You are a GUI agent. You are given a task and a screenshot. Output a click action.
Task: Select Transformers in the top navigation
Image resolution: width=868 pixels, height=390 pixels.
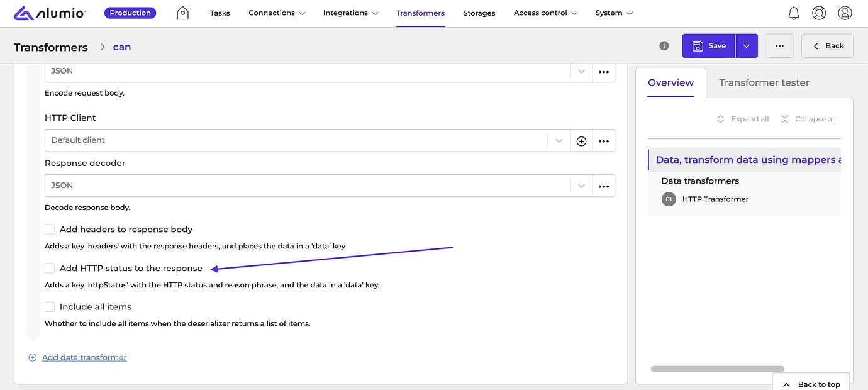[420, 13]
